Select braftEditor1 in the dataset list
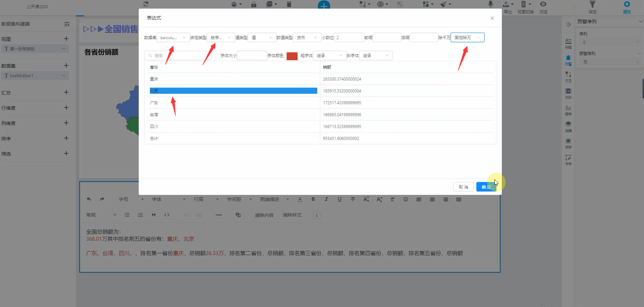 (35, 76)
